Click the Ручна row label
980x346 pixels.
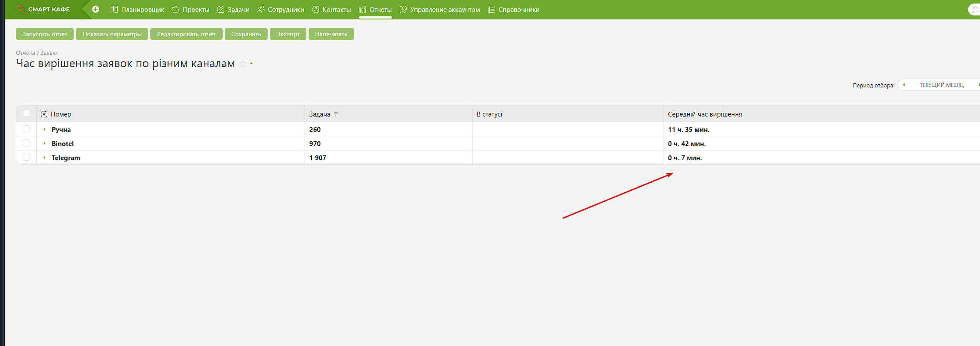click(61, 129)
